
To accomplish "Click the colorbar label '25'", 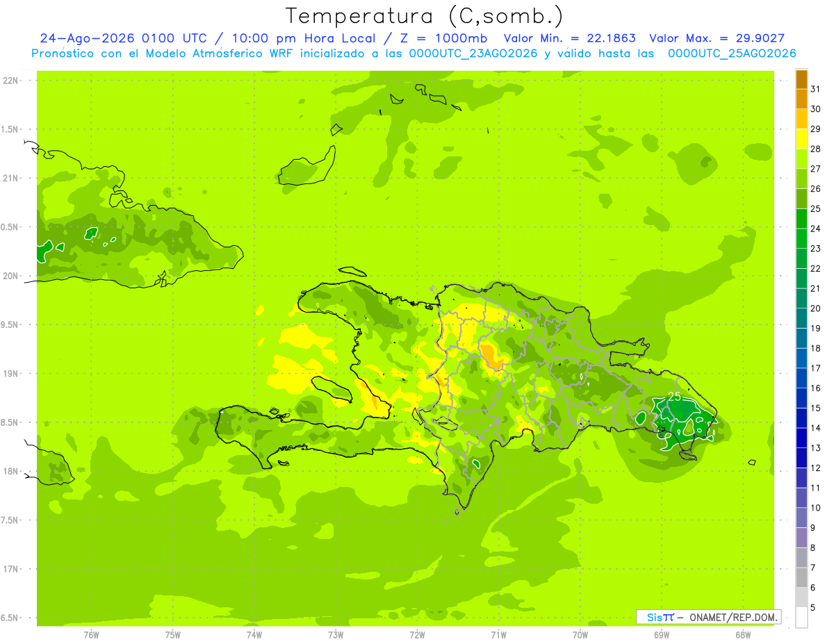I will (816, 208).
